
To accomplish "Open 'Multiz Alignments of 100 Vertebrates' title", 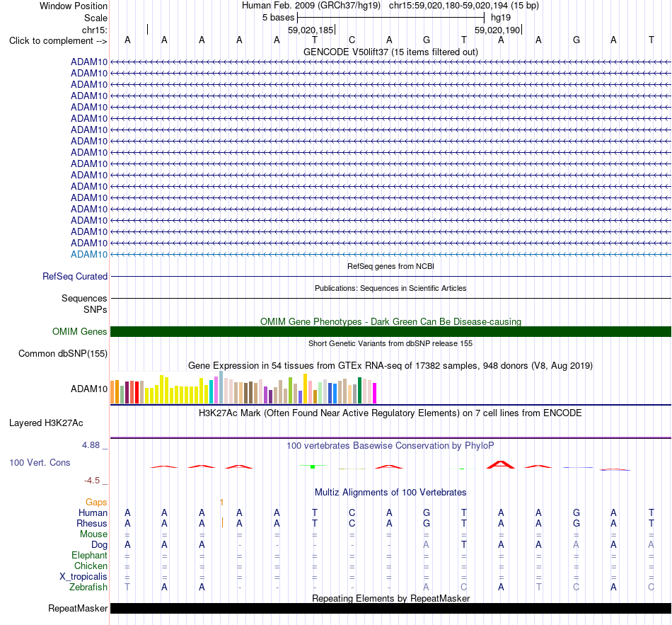I will click(x=390, y=493).
